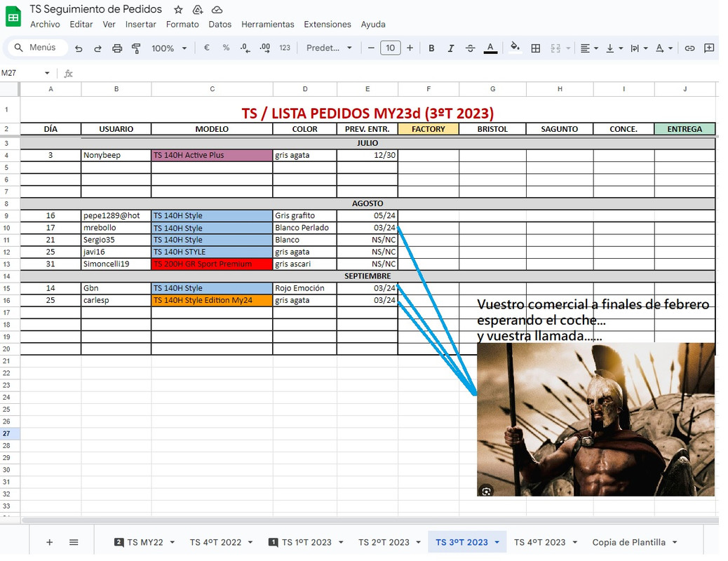Expand vertical align dropdown
The image size is (728, 561).
point(621,48)
